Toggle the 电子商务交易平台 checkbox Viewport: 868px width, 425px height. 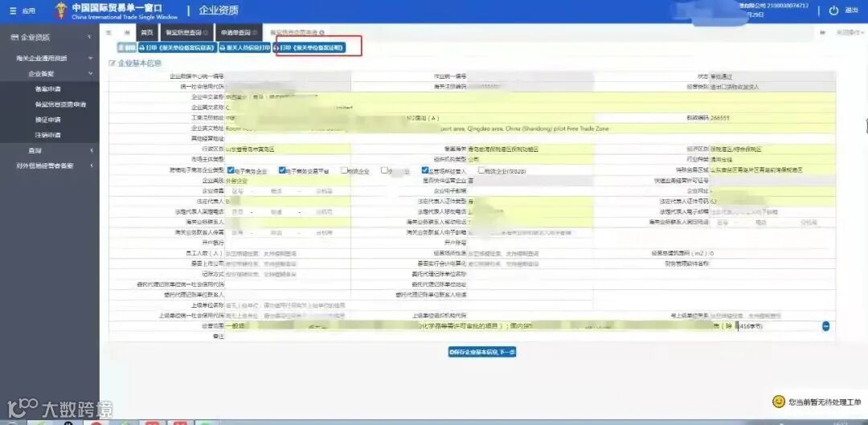[x=282, y=170]
